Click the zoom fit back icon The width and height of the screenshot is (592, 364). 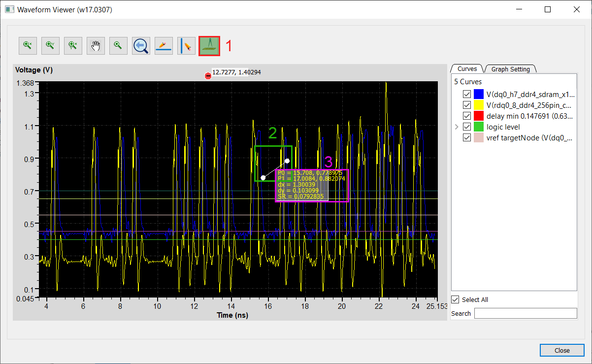(141, 45)
